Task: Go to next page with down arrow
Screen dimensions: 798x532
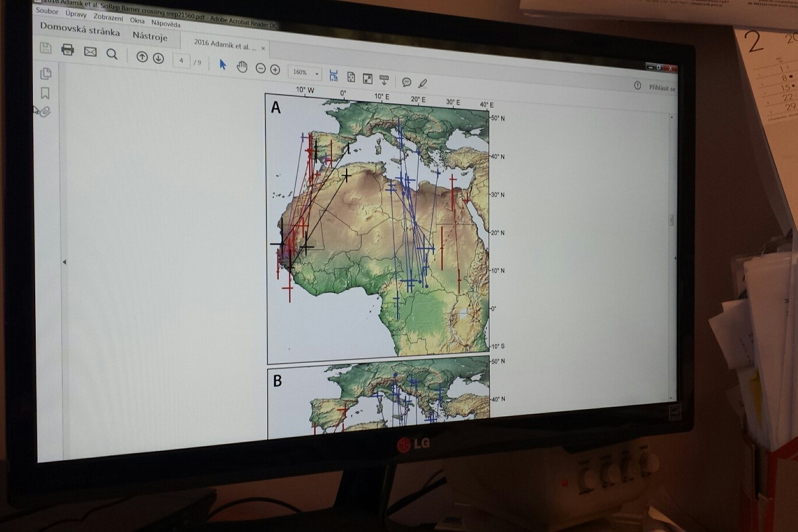Action: pos(158,58)
